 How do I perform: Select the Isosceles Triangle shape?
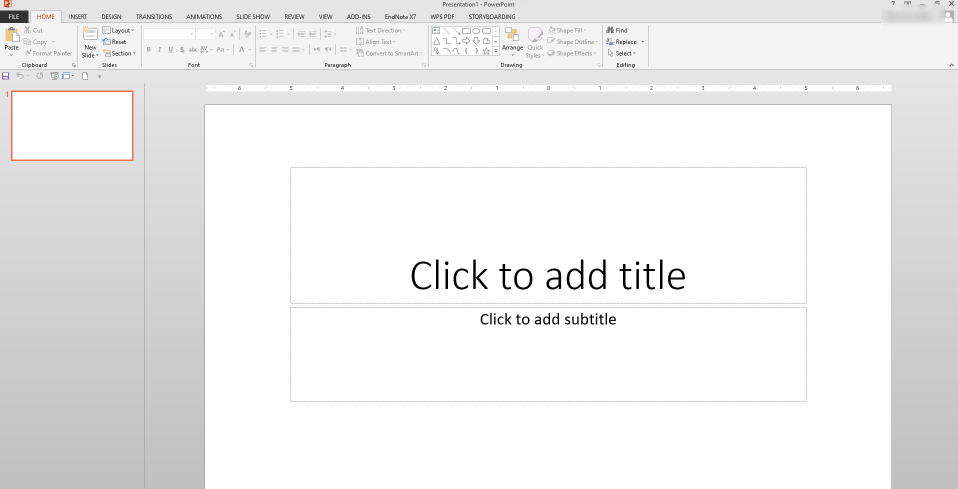[x=436, y=41]
